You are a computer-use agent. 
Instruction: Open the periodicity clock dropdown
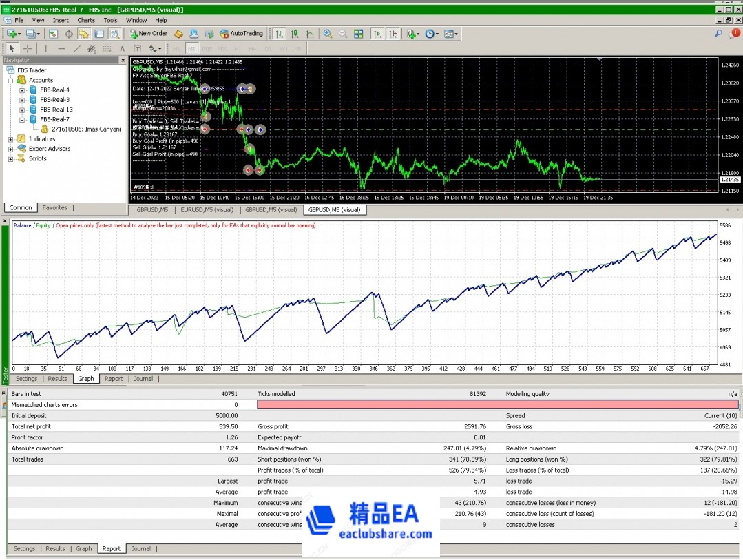tap(432, 33)
